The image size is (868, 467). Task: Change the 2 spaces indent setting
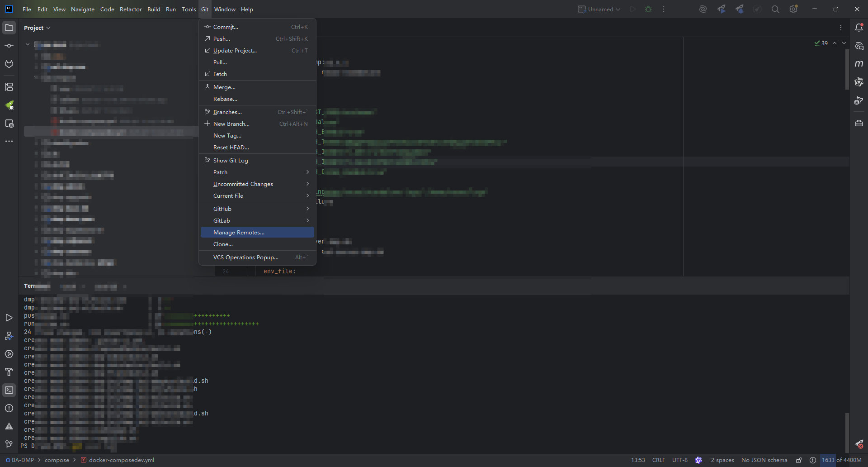722,460
